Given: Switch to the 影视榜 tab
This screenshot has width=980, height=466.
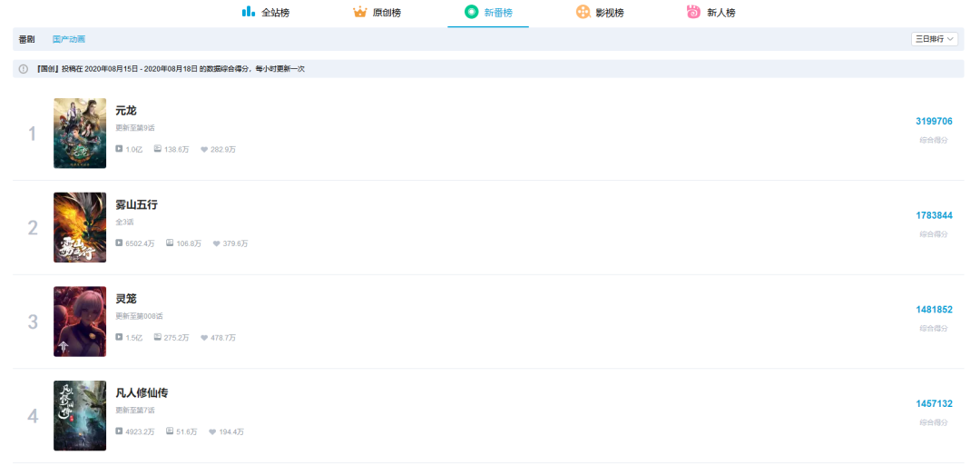Looking at the screenshot, I should [x=609, y=13].
